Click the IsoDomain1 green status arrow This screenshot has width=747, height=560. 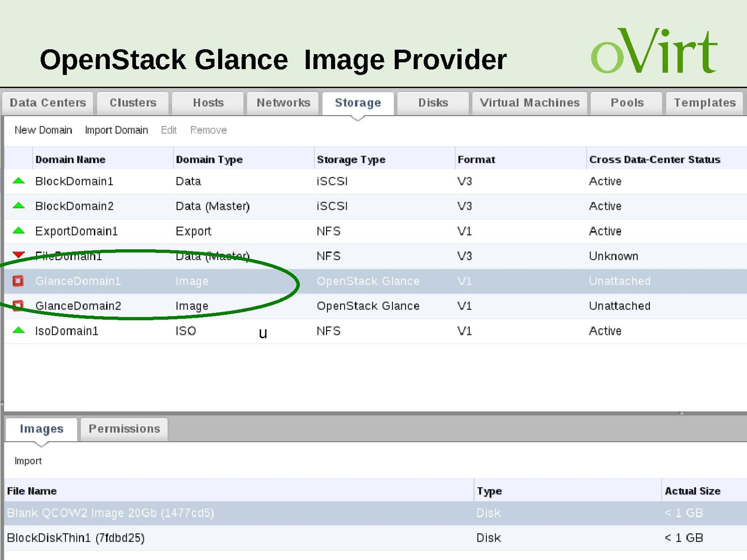pyautogui.click(x=19, y=330)
